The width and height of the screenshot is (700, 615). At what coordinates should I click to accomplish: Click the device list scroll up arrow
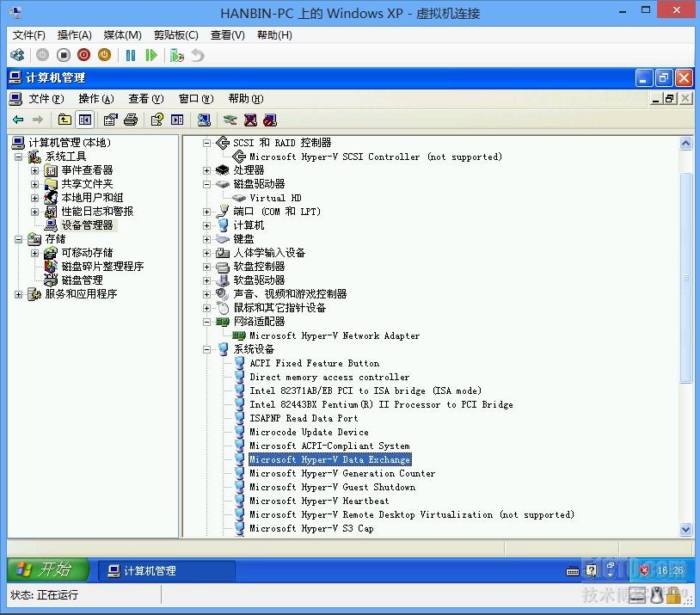(x=685, y=143)
